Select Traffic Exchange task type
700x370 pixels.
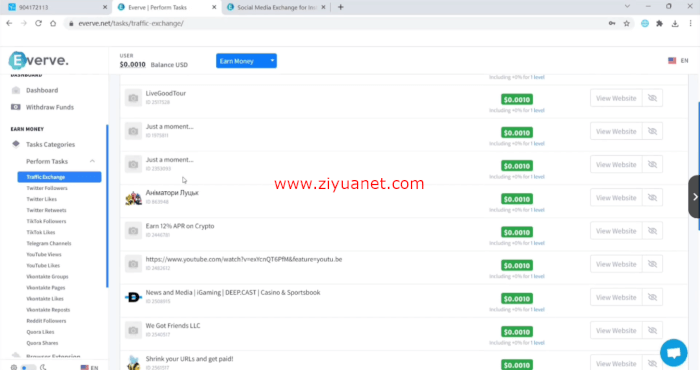click(x=59, y=177)
